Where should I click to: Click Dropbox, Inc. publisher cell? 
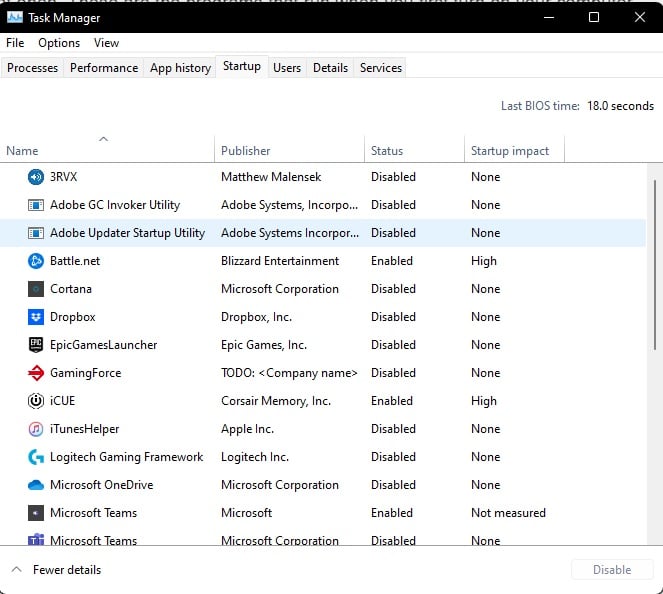click(256, 317)
